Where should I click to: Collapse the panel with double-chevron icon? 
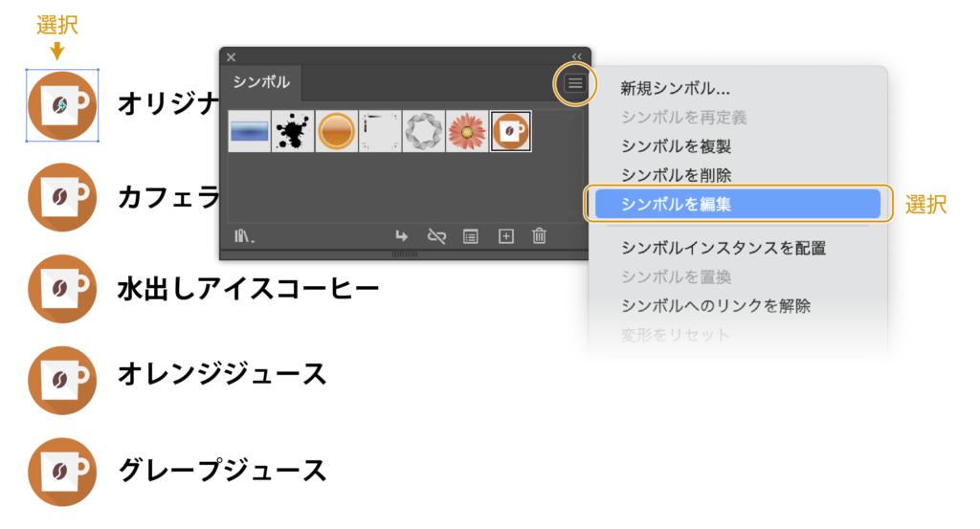pyautogui.click(x=576, y=56)
